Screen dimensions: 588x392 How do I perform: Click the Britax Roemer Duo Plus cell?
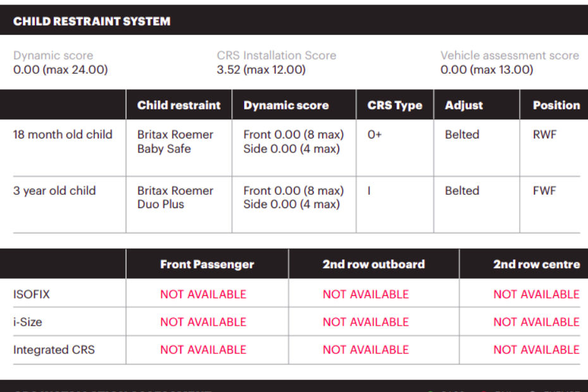175,197
